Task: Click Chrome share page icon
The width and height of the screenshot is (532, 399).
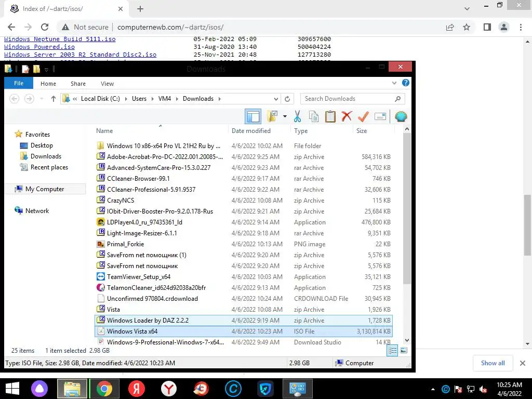Action: (x=450, y=27)
